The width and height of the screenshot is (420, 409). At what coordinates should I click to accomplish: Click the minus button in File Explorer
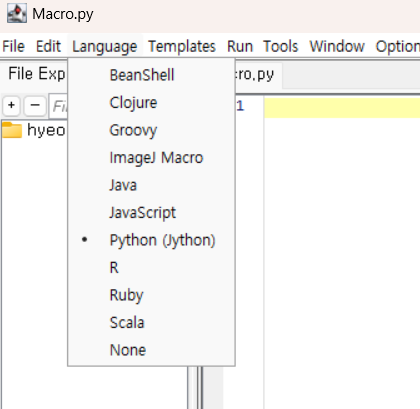click(35, 106)
